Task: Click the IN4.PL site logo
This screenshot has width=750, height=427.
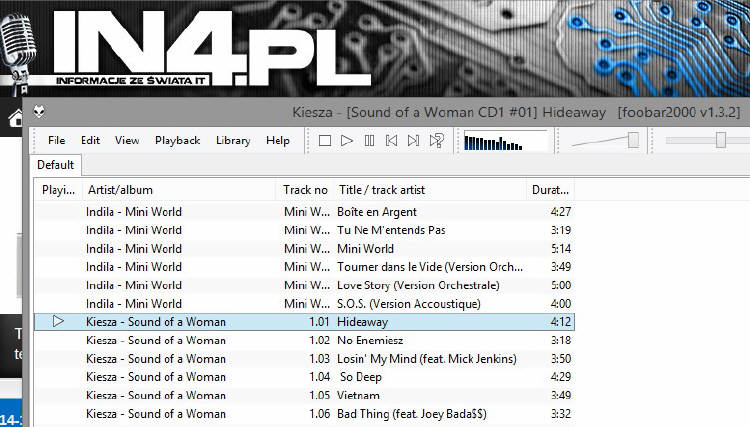Action: pyautogui.click(x=211, y=48)
